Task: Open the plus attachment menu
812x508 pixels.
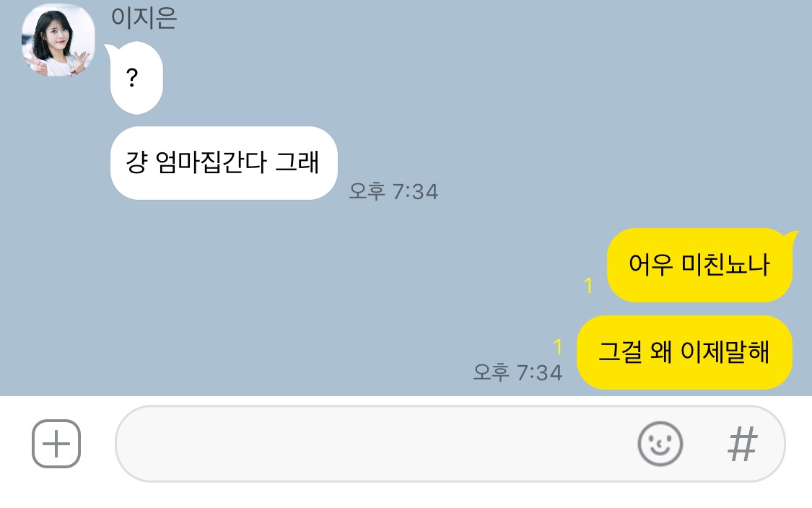Action: [56, 444]
